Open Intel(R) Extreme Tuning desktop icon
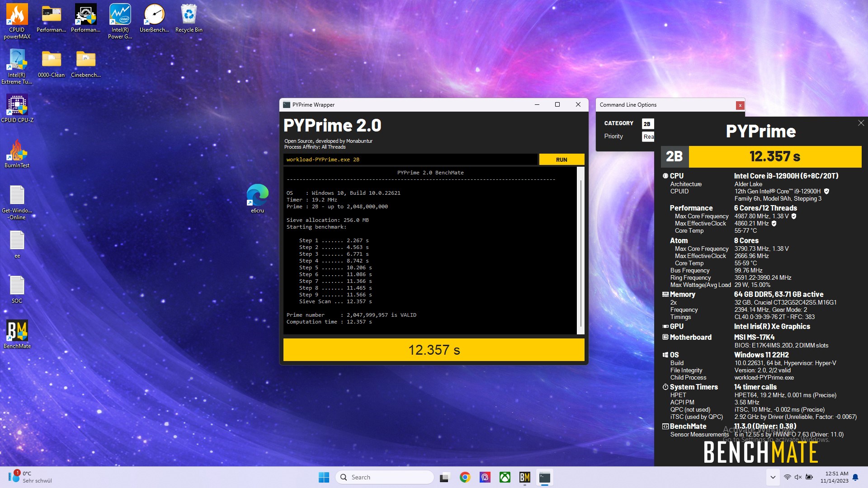Image resolution: width=868 pixels, height=488 pixels. click(17, 66)
